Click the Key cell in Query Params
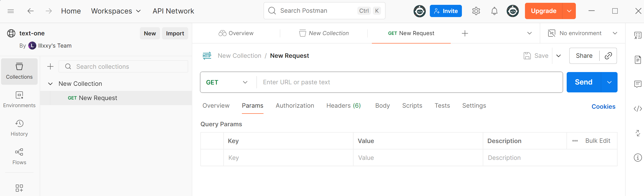The width and height of the screenshot is (644, 196). pos(288,158)
